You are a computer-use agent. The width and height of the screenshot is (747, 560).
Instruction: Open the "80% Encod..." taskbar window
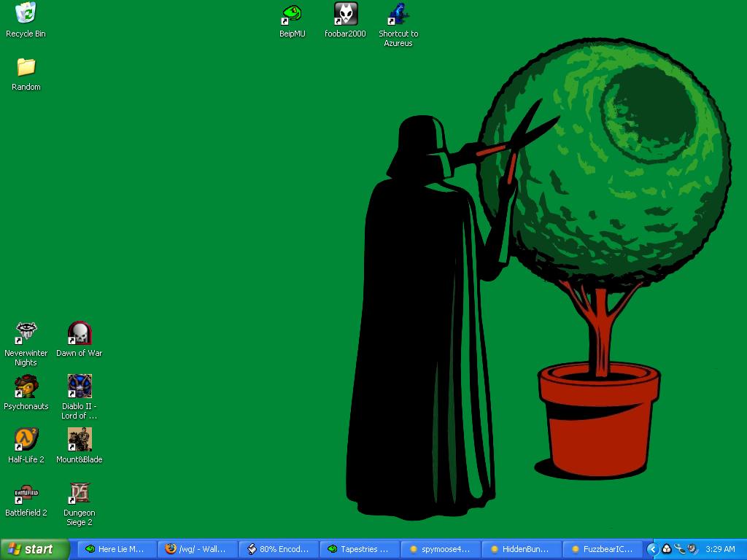tap(279, 549)
